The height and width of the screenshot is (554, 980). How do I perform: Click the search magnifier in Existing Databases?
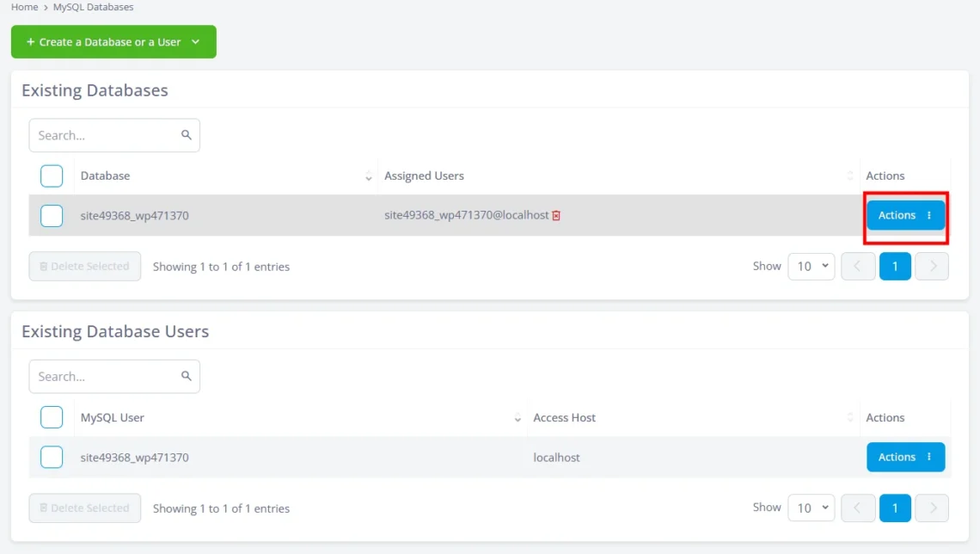[186, 135]
